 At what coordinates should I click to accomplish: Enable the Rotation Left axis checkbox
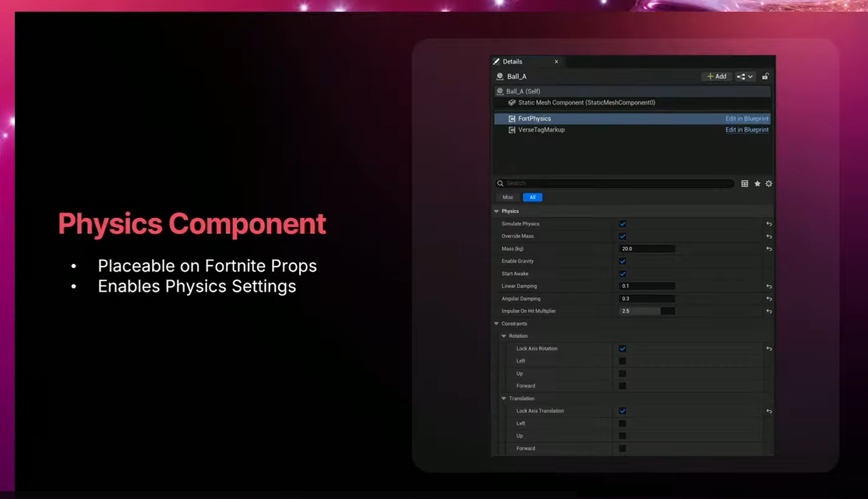point(622,361)
